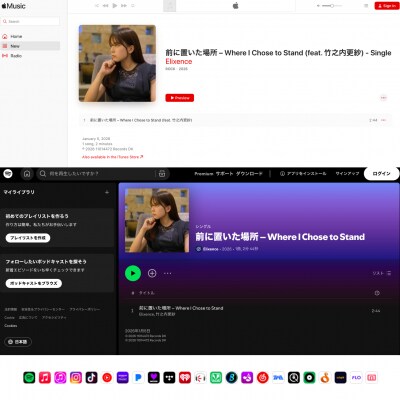Go to Spotify Home via house icon
The height and width of the screenshot is (400, 400).
(x=27, y=174)
